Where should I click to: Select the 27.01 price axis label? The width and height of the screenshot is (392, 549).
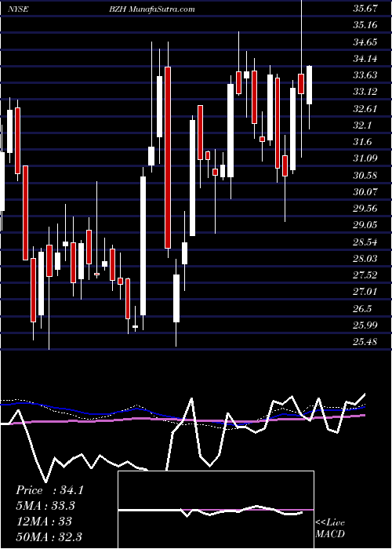pyautogui.click(x=365, y=291)
